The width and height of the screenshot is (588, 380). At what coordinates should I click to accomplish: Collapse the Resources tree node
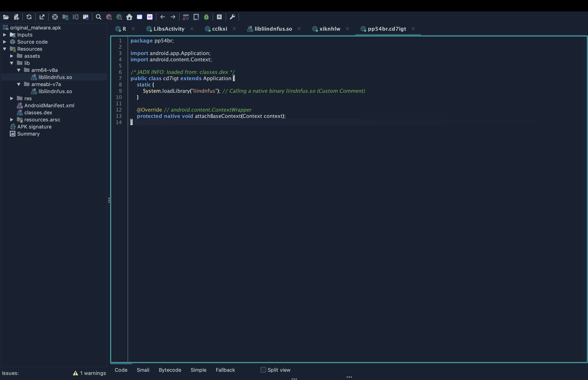click(5, 49)
